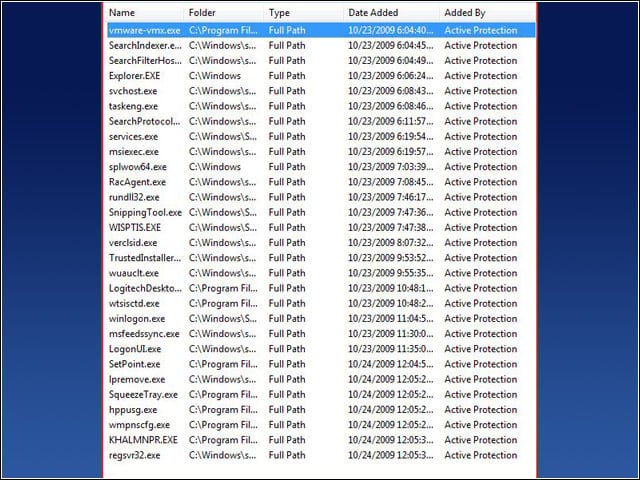
Task: Select Explorer.EXE in the list
Action: click(x=321, y=76)
